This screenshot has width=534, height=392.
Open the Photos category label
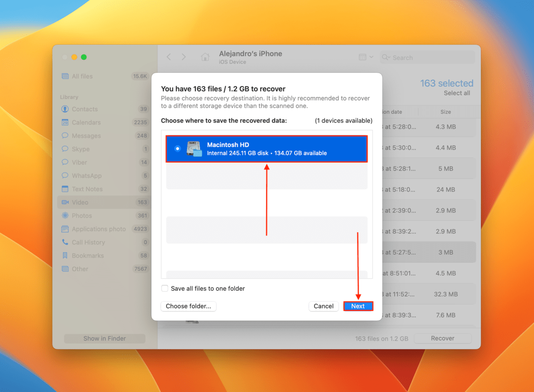[x=82, y=216]
